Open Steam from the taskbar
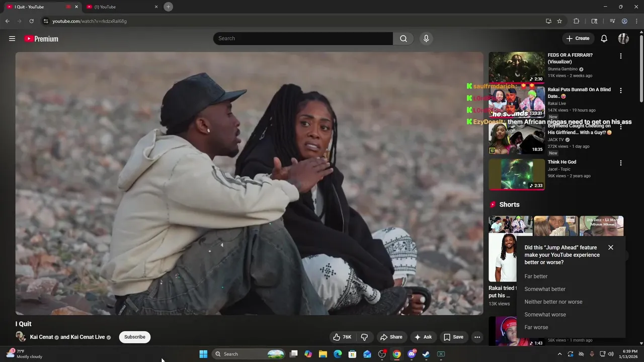 (426, 354)
